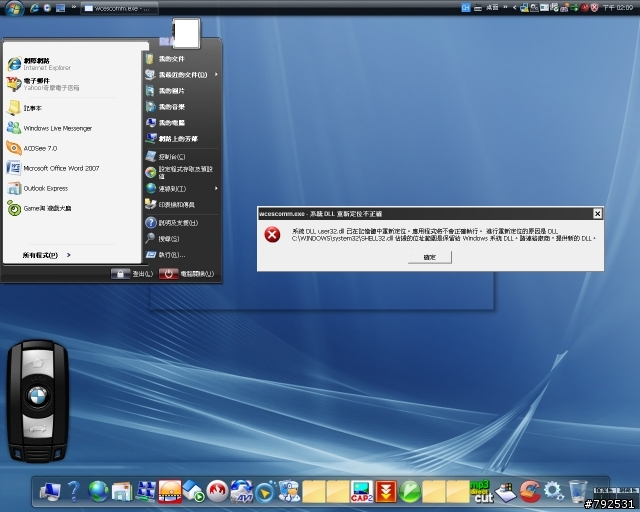Image resolution: width=640 pixels, height=512 pixels.
Task: Expand 我最近的文件 recent documents submenu
Action: (182, 75)
